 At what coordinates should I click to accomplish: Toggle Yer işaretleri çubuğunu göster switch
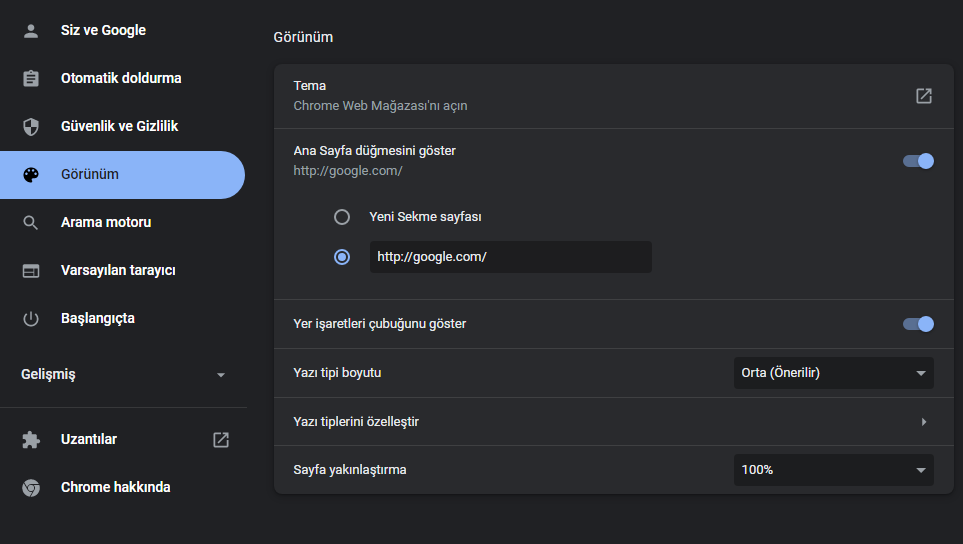918,324
